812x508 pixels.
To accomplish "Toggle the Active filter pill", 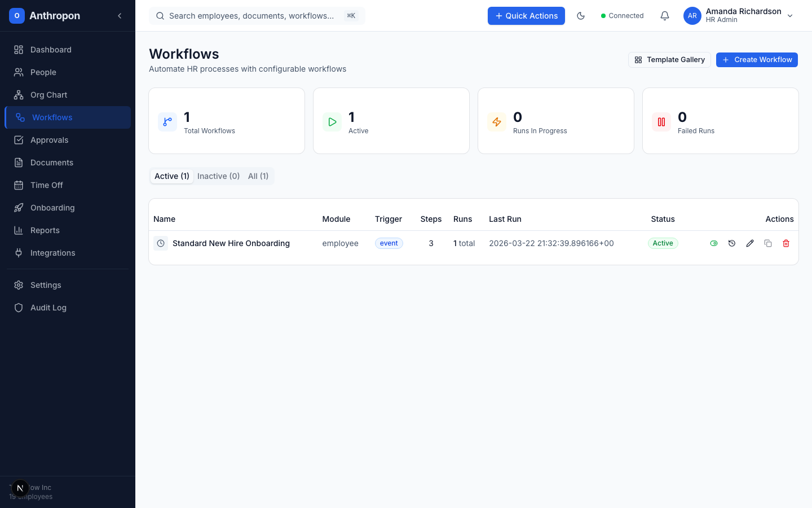I will 171,176.
